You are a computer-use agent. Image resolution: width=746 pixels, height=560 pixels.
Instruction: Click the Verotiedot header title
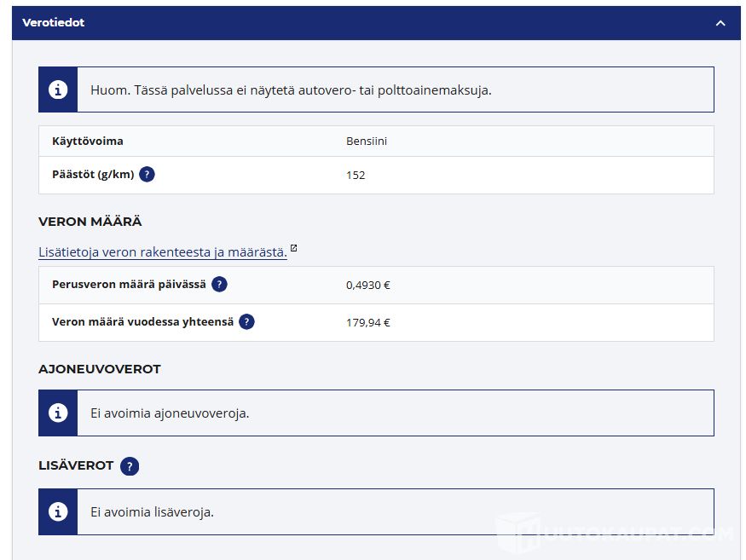tap(53, 23)
